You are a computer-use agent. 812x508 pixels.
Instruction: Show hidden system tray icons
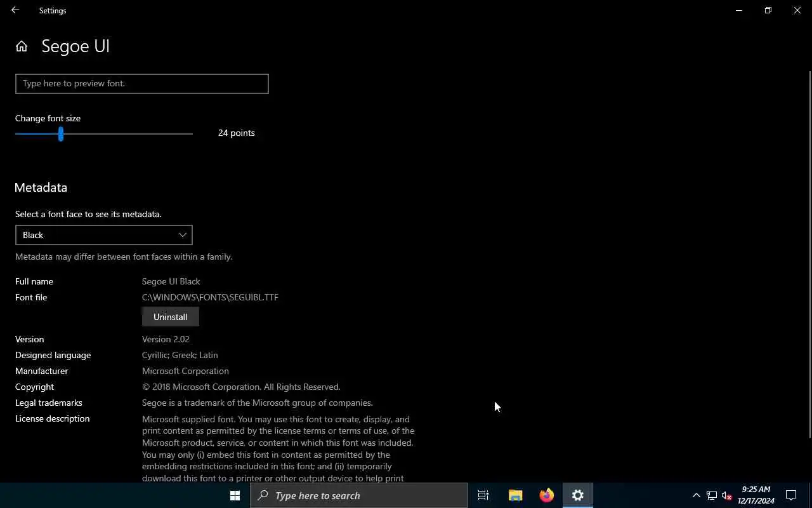[696, 495]
